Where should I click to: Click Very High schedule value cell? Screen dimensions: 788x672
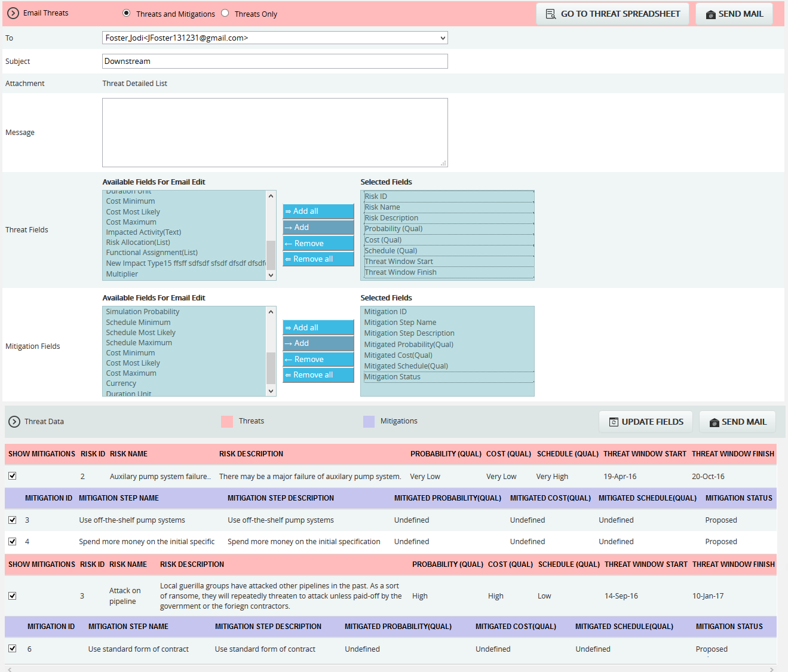click(x=552, y=477)
